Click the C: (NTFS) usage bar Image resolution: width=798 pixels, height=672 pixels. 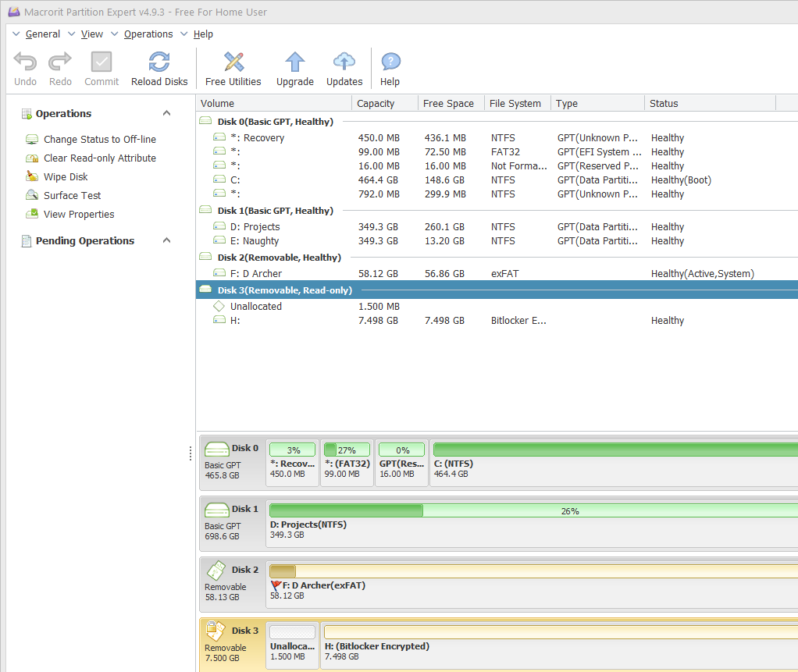[615, 450]
